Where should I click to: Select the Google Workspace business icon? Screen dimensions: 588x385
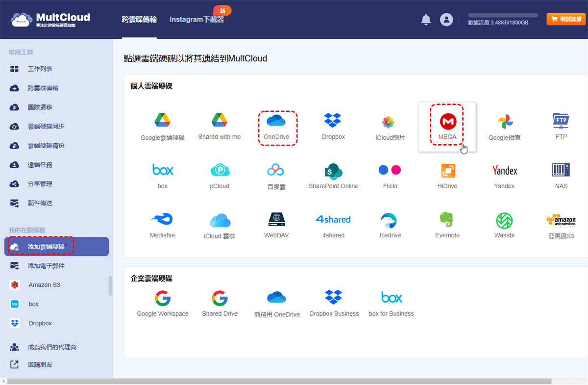162,298
